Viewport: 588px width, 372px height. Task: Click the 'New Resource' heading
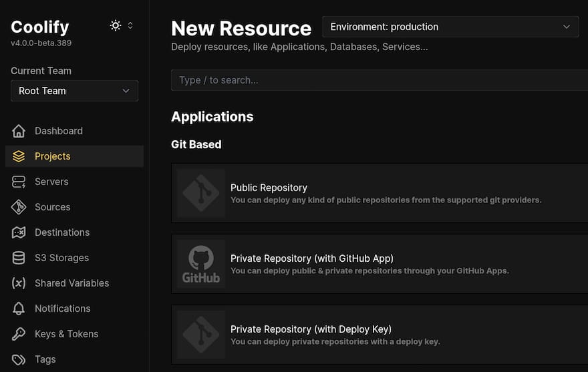pos(241,28)
